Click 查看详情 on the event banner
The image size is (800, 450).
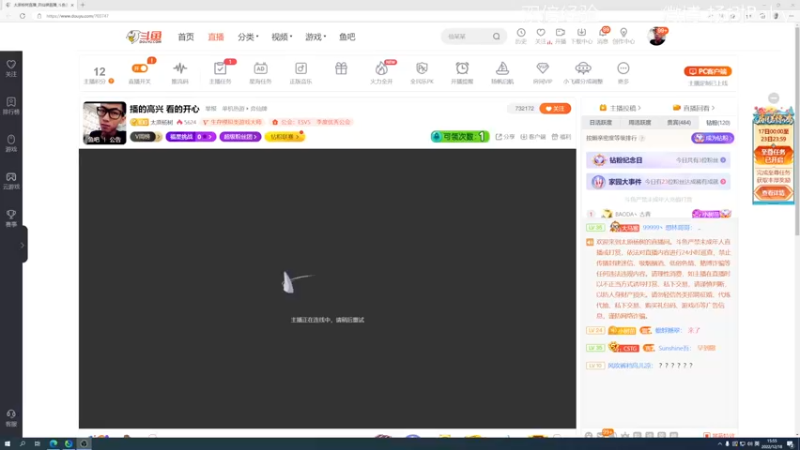(x=773, y=193)
